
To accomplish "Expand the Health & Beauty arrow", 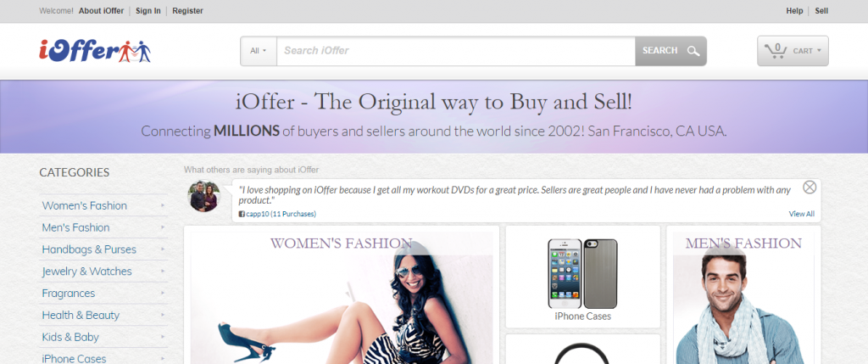I will coord(163,315).
